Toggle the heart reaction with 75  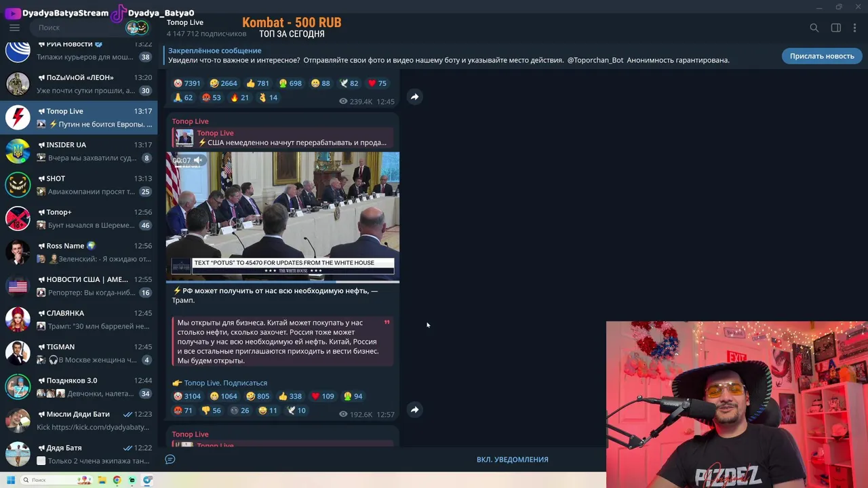click(x=377, y=83)
